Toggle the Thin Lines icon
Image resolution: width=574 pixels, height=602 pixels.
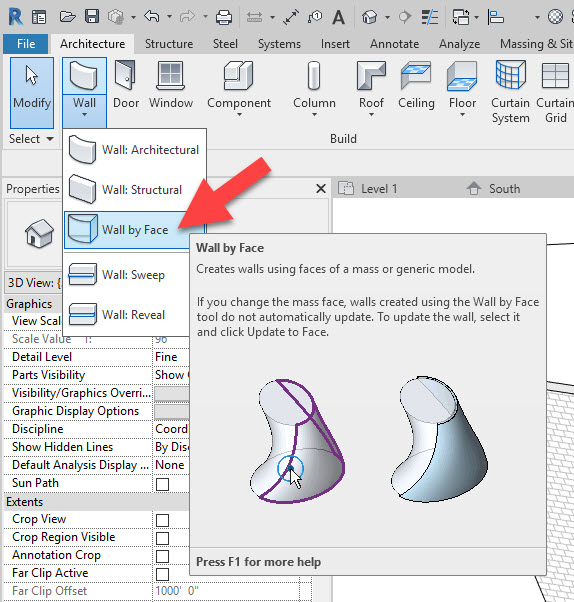[x=430, y=17]
